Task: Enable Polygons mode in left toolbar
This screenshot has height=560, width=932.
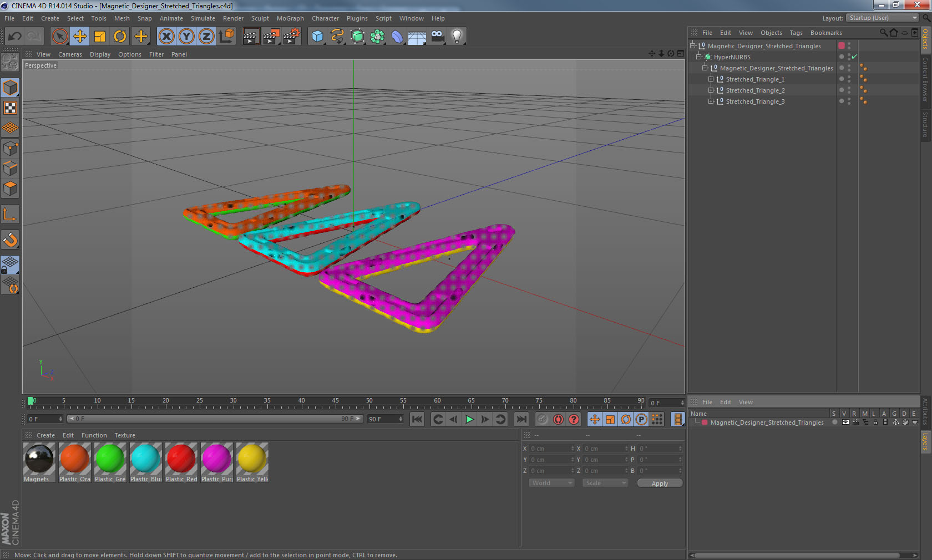Action: point(11,189)
